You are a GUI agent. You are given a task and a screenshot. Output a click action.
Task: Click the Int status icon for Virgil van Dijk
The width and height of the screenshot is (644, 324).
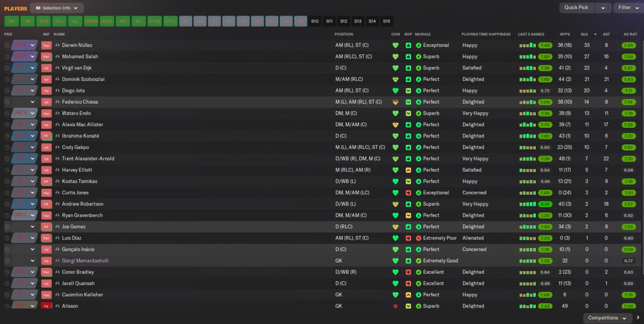click(x=46, y=68)
